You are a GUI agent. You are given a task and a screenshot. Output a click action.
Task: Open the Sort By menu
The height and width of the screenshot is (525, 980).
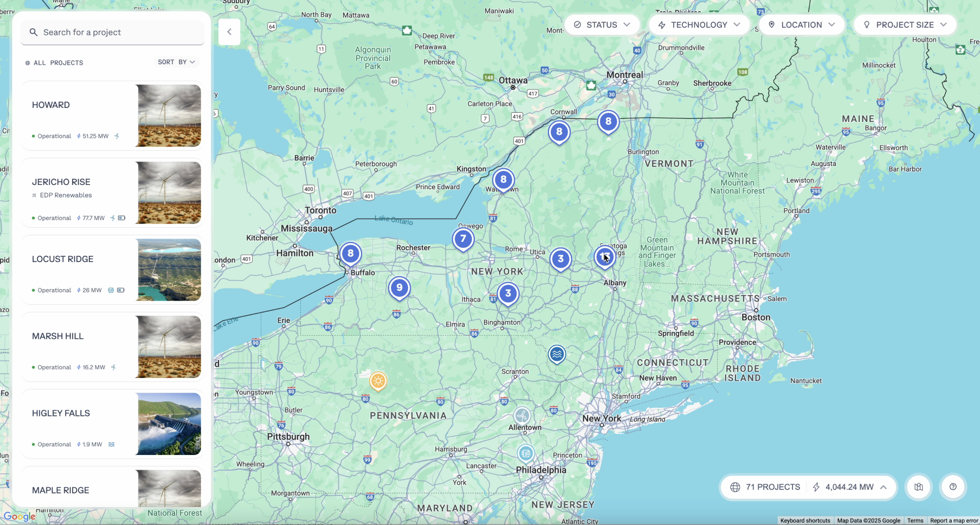click(x=176, y=62)
